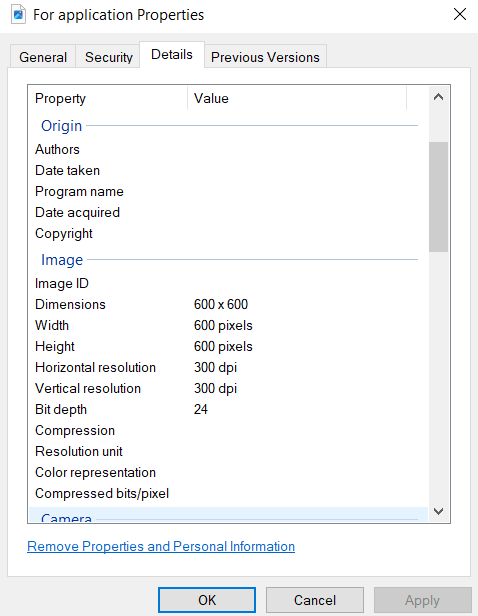Close the Properties dialog
This screenshot has height=616, width=478.
tap(460, 15)
